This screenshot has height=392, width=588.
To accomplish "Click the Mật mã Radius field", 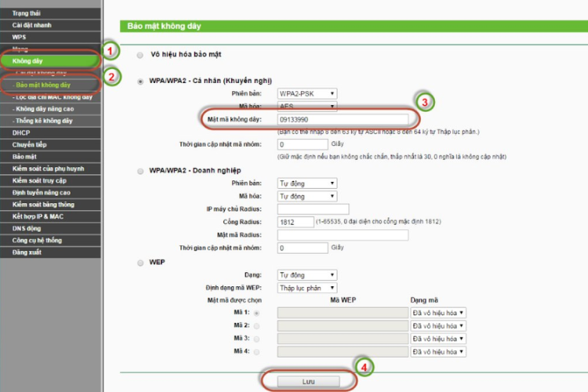I will 343,235.
